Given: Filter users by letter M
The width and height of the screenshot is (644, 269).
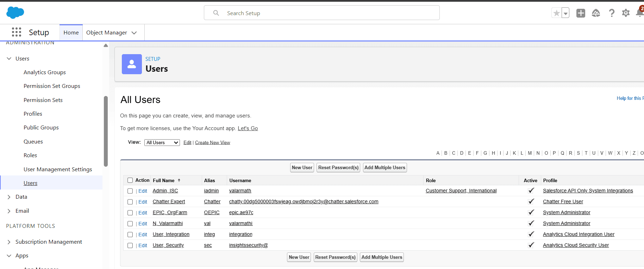Looking at the screenshot, I should pos(530,153).
